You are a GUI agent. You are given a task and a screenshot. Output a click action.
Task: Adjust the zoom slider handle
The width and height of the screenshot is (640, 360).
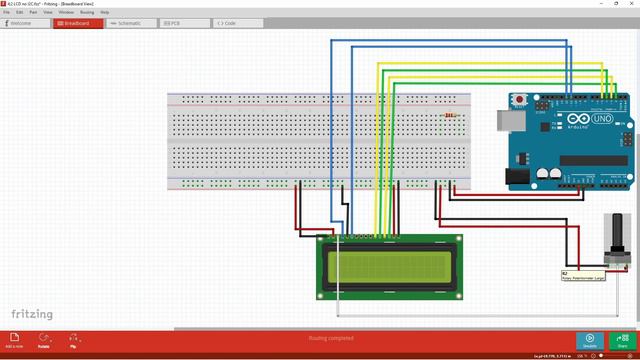pos(601,356)
